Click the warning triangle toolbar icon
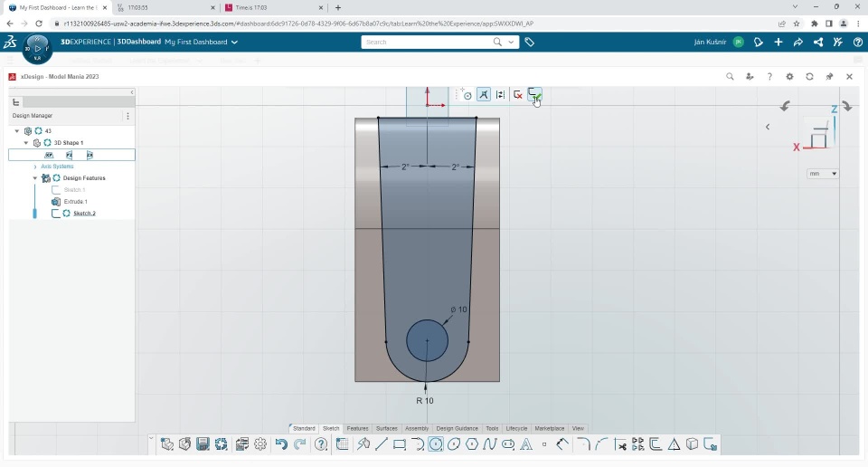The width and height of the screenshot is (868, 467). 674,444
